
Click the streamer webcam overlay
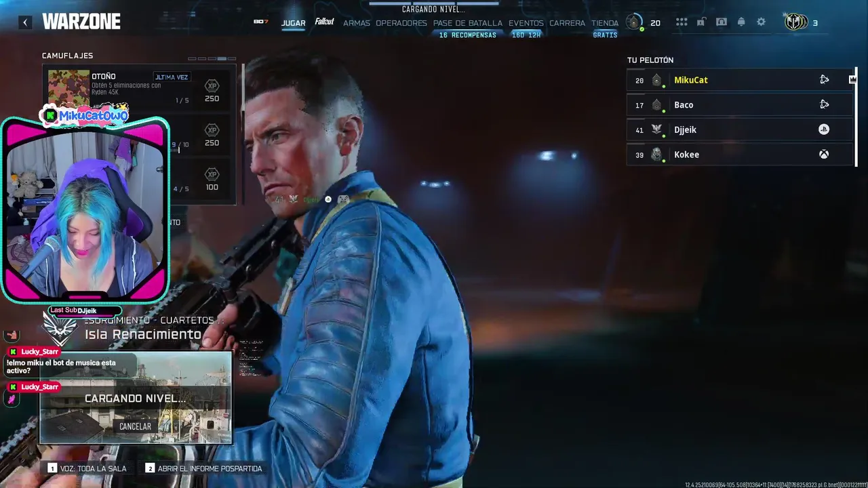click(85, 211)
